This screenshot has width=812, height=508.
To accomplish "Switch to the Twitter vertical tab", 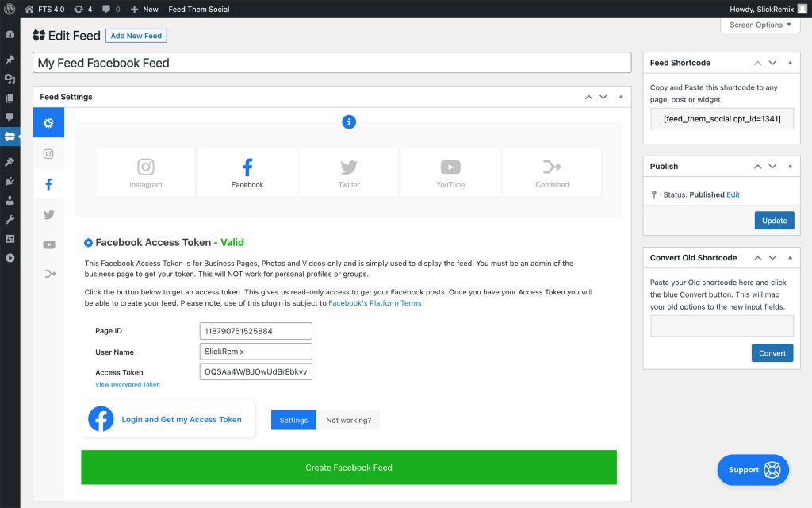I will click(x=48, y=214).
